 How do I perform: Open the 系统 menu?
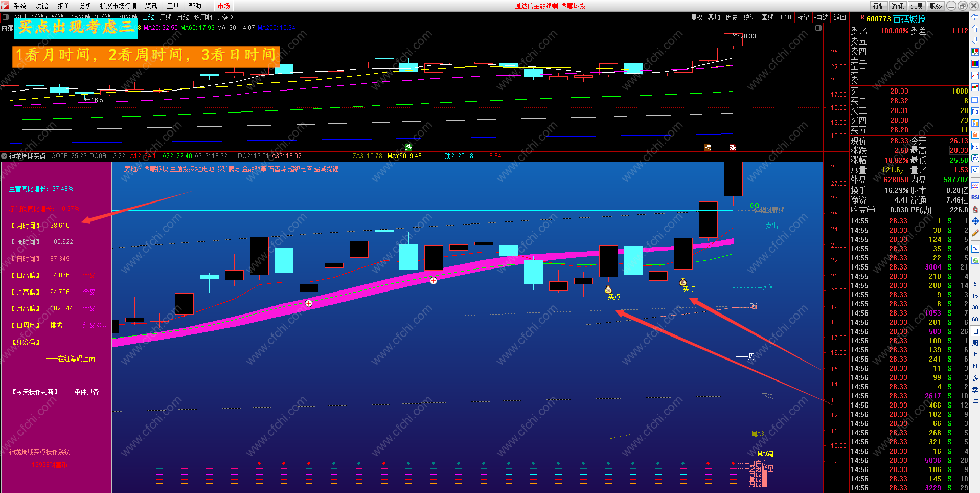coord(20,6)
